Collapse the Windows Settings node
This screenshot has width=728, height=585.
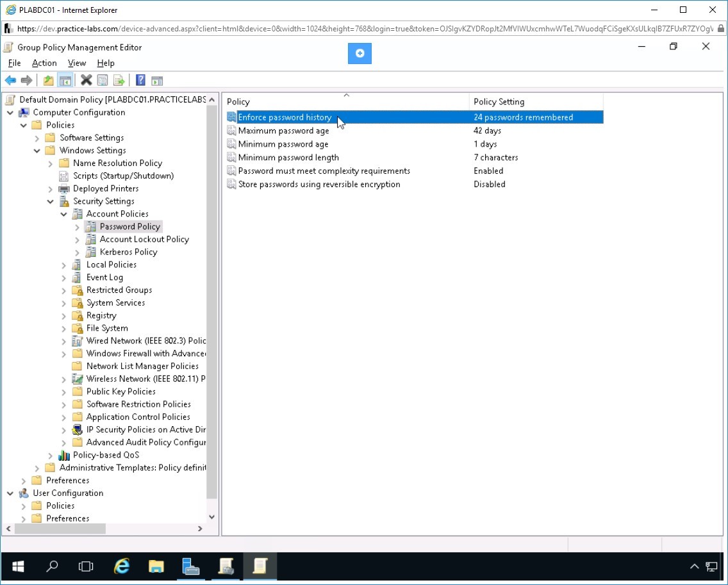click(37, 151)
